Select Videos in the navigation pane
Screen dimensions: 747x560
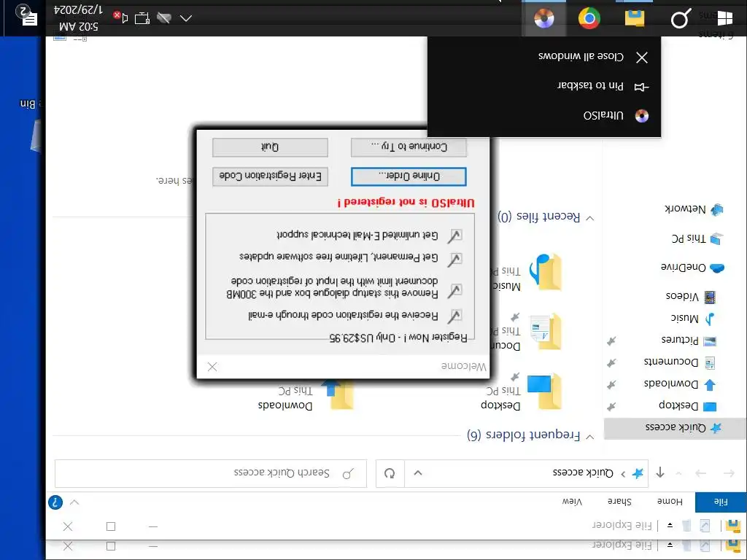tap(690, 297)
